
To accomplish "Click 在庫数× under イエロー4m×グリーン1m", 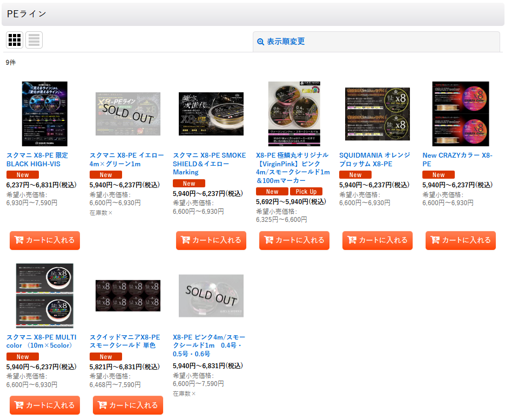I will coord(101,213).
